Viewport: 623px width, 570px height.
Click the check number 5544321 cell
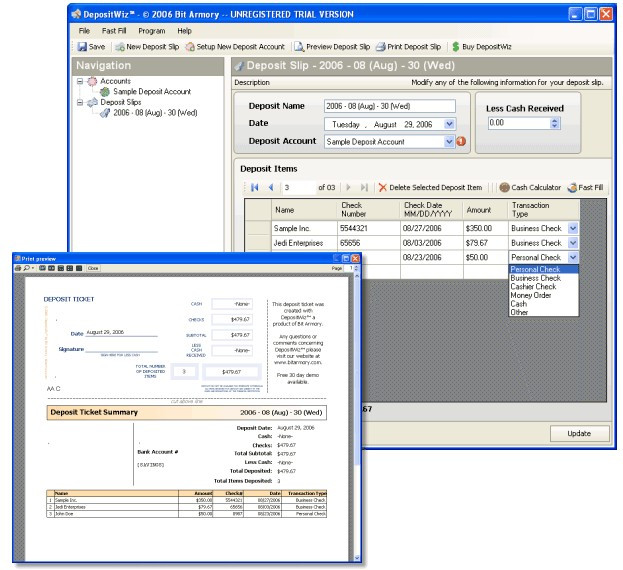point(369,228)
